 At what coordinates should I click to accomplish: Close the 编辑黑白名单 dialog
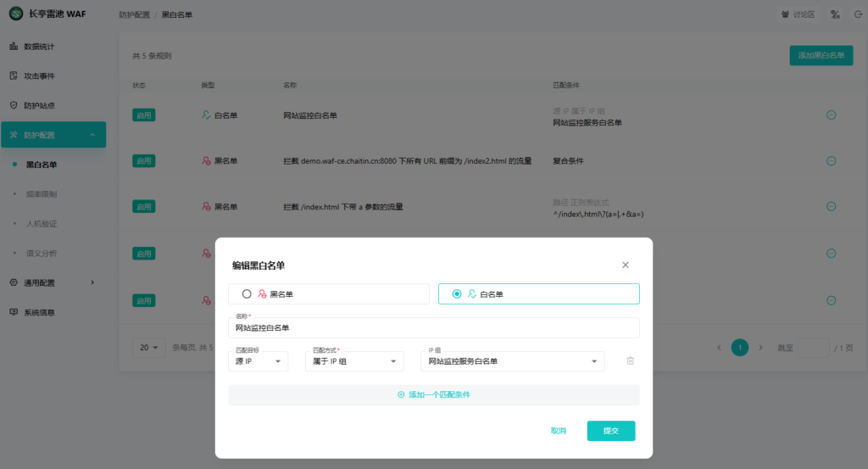pos(625,265)
